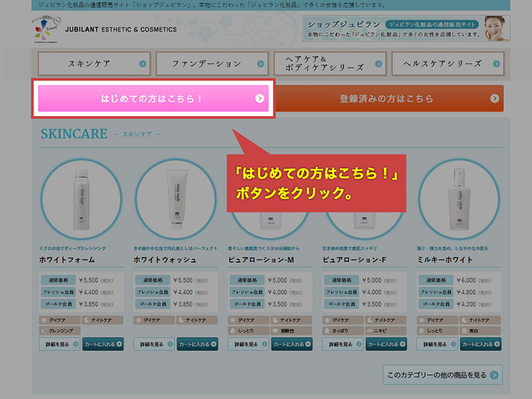Click ホワイトフォーム regular price ¥5,500
The width and height of the screenshot is (532, 399).
[x=88, y=280]
